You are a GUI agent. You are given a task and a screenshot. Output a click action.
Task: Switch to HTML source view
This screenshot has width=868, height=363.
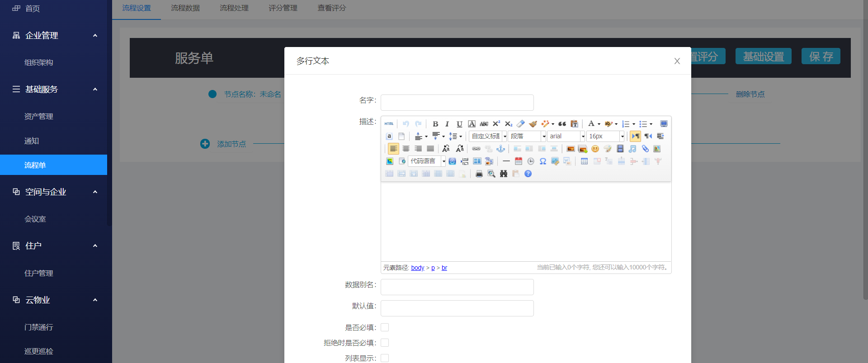pyautogui.click(x=389, y=124)
